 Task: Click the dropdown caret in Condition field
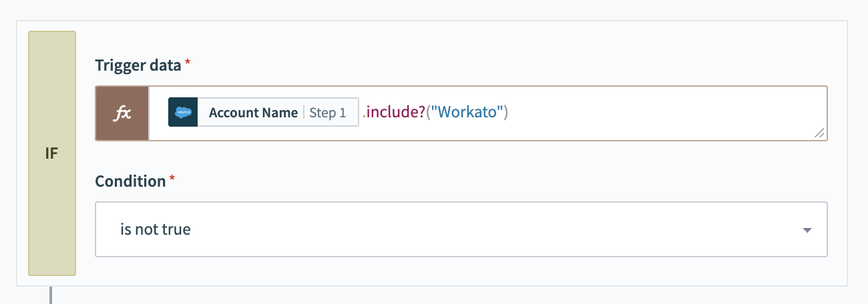pyautogui.click(x=807, y=230)
